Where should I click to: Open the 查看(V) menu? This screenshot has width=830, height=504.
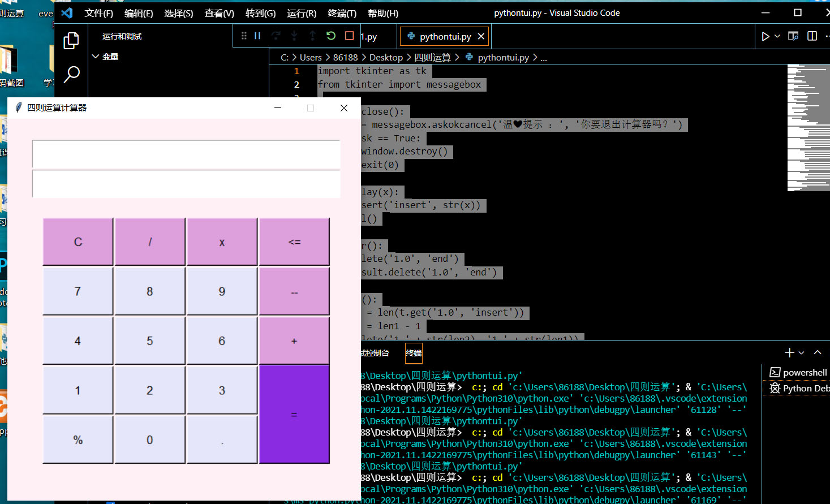(x=220, y=13)
